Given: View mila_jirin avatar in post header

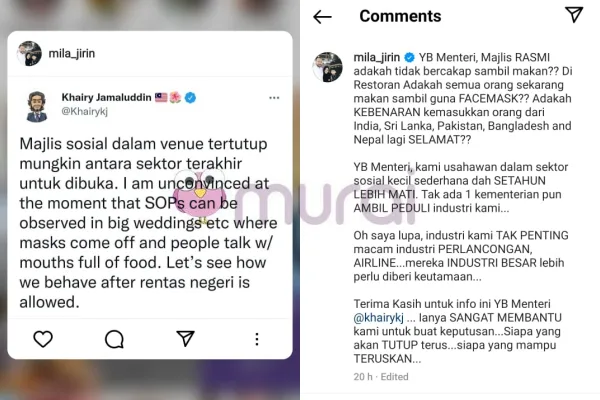Looking at the screenshot, I should pyautogui.click(x=29, y=53).
